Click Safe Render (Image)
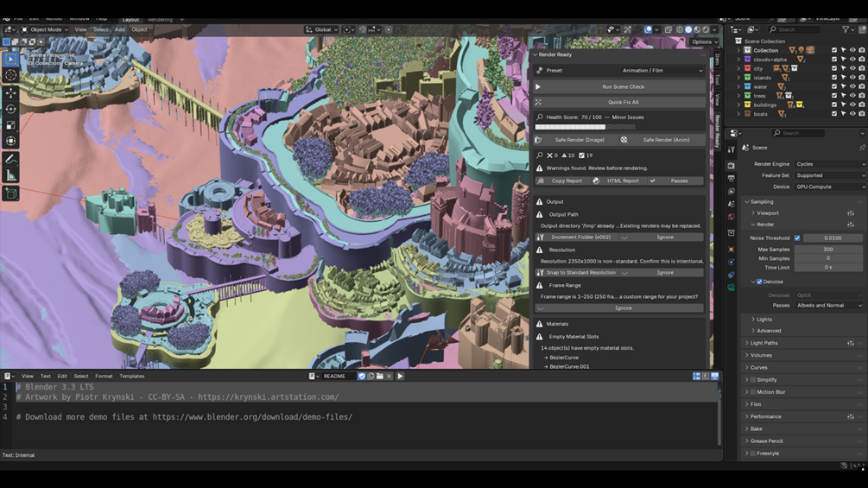The width and height of the screenshot is (868, 488). 576,140
